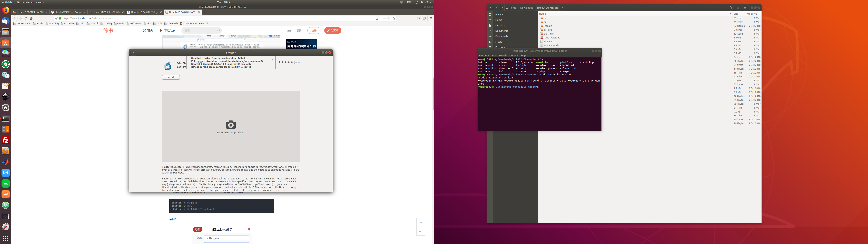868x244 pixels.
Task: Click Firefox back navigation arrow
Action: pos(14,18)
